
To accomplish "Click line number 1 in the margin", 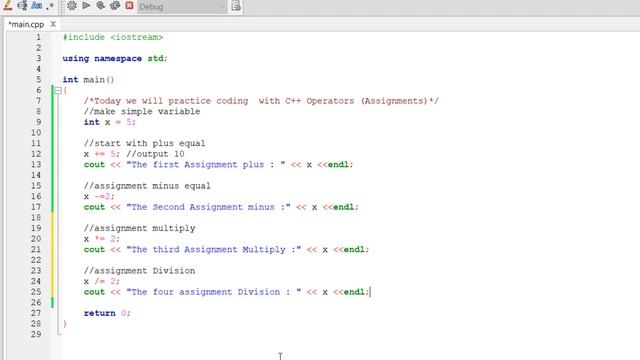I will pos(38,37).
